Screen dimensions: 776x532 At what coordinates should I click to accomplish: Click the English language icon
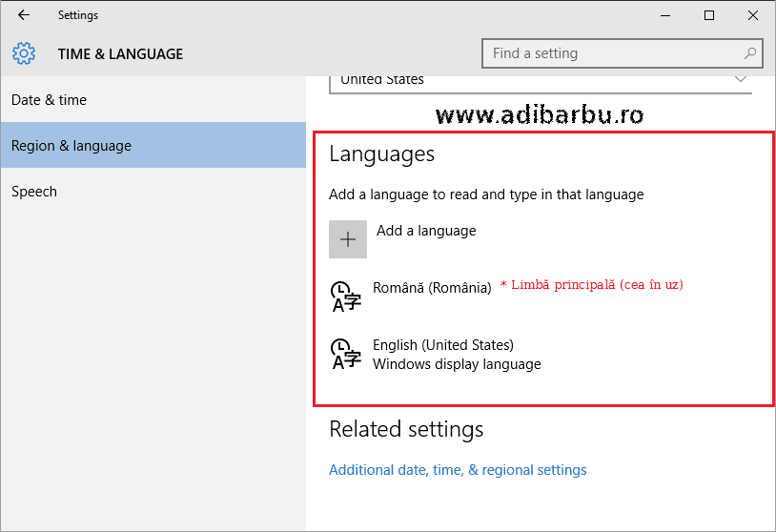(x=345, y=354)
